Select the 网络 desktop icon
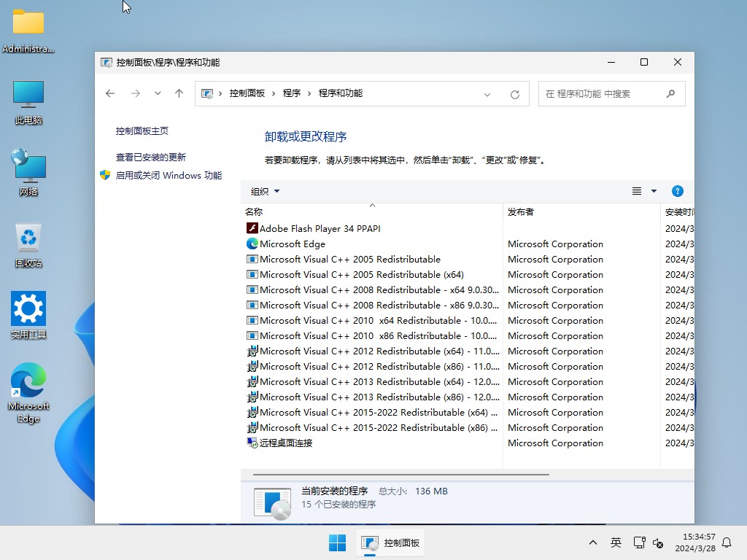 tap(28, 172)
